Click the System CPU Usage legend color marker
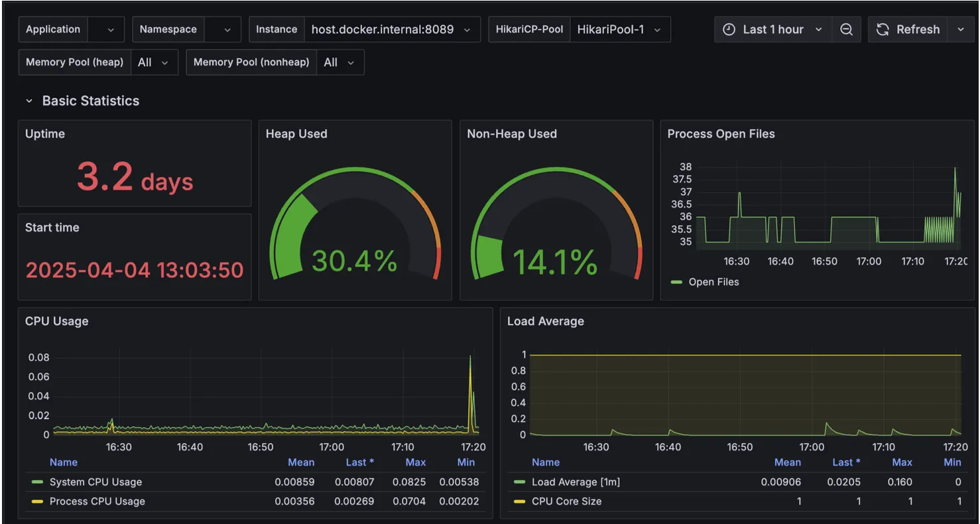Screen dimensions: 980x524 38,482
